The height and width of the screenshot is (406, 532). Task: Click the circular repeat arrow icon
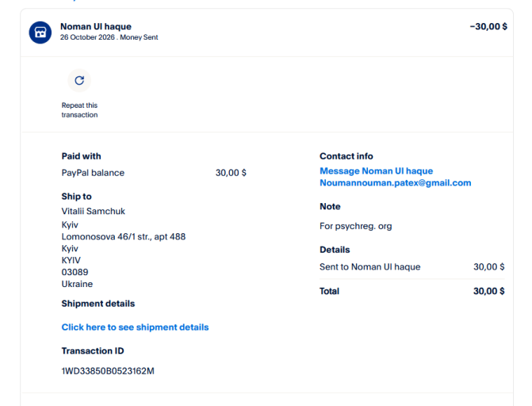(79, 80)
